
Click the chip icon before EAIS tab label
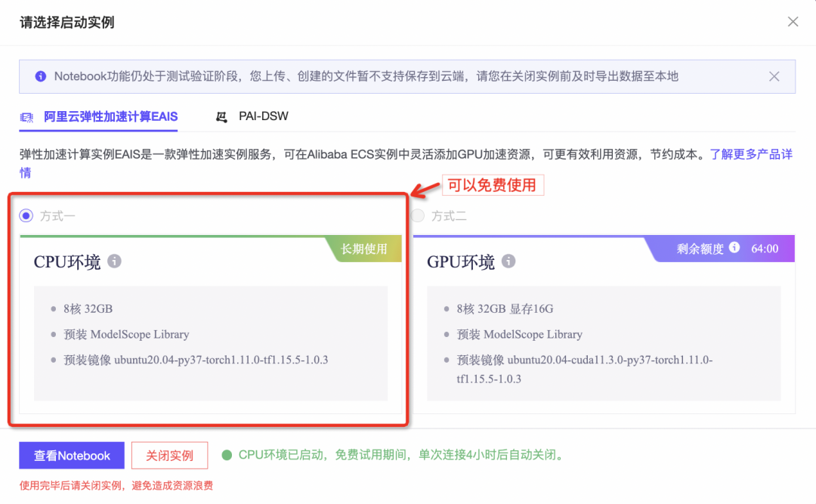pos(25,117)
